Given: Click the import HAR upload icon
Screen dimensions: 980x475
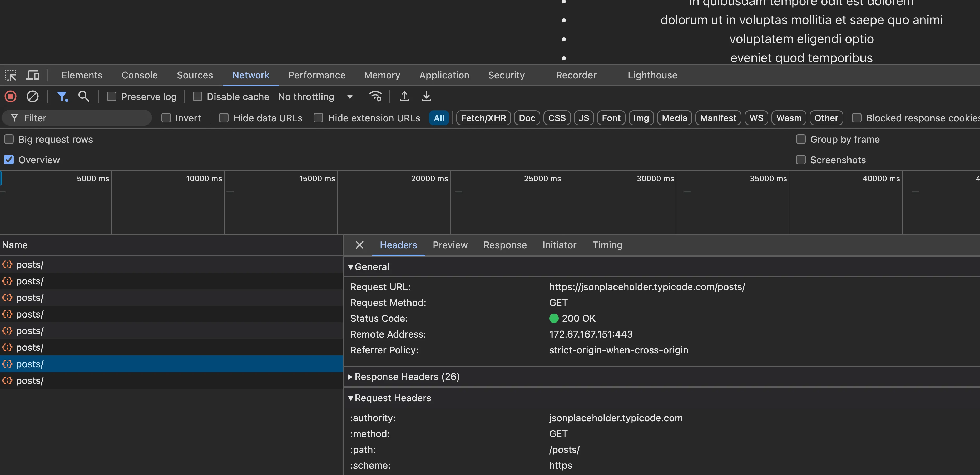Looking at the screenshot, I should click(x=404, y=97).
